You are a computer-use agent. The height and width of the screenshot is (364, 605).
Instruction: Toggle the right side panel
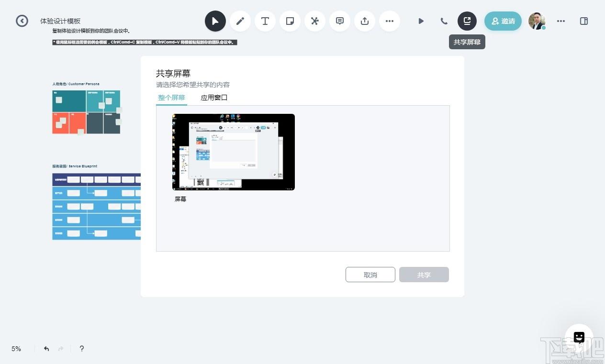584,21
